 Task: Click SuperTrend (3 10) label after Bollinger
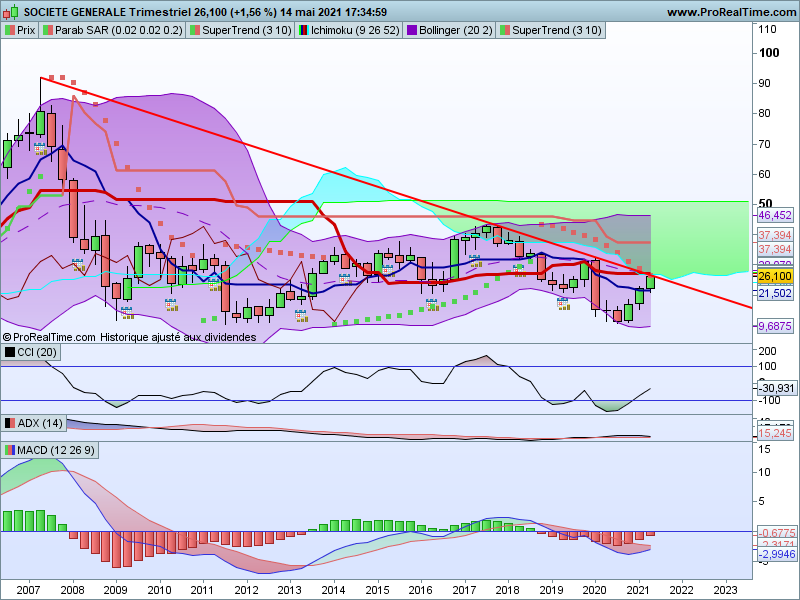(x=551, y=30)
